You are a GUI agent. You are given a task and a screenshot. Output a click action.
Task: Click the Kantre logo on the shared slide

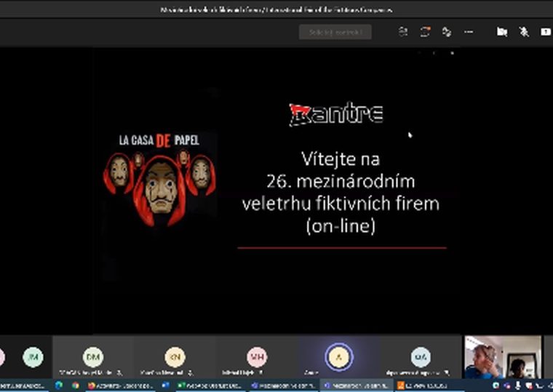pos(336,113)
